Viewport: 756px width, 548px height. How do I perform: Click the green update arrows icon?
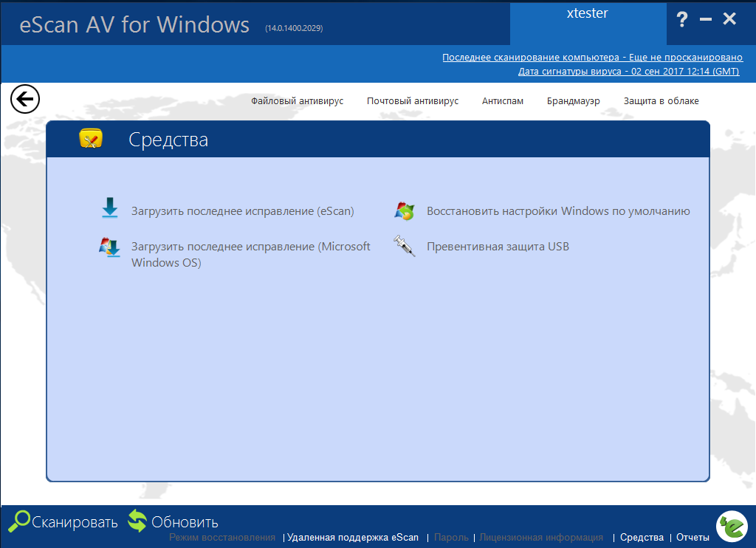[137, 521]
